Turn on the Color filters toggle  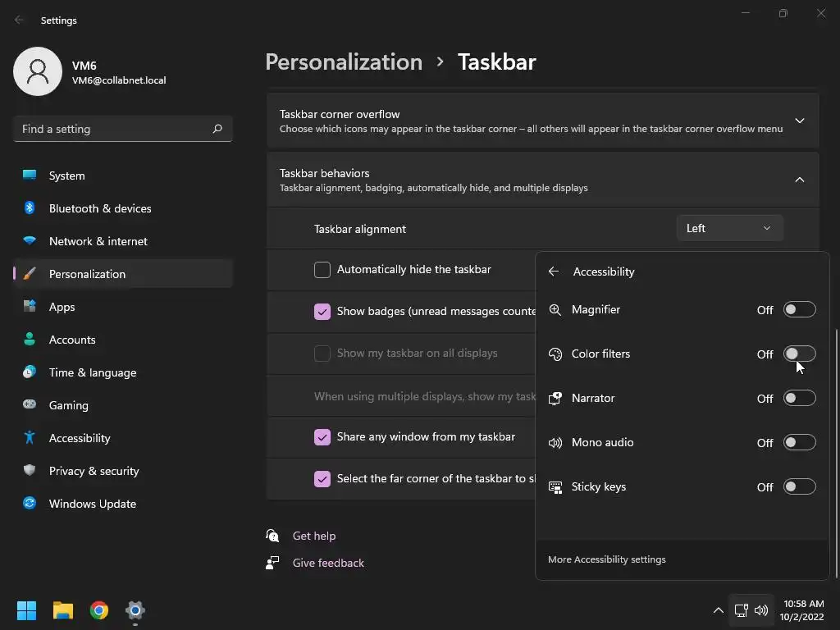[799, 354]
